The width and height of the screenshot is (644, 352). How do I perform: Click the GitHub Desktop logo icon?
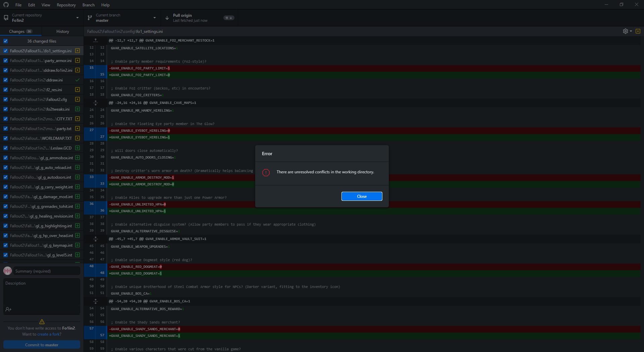[x=6, y=5]
